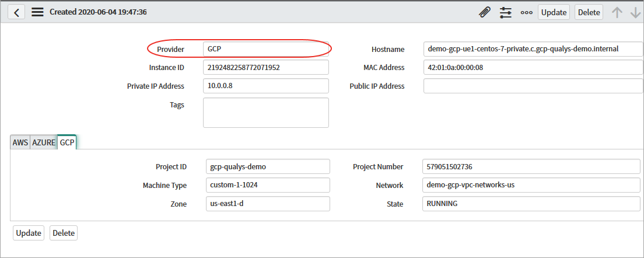Go to the next record arrow
Image resolution: width=644 pixels, height=258 pixels.
coord(635,13)
